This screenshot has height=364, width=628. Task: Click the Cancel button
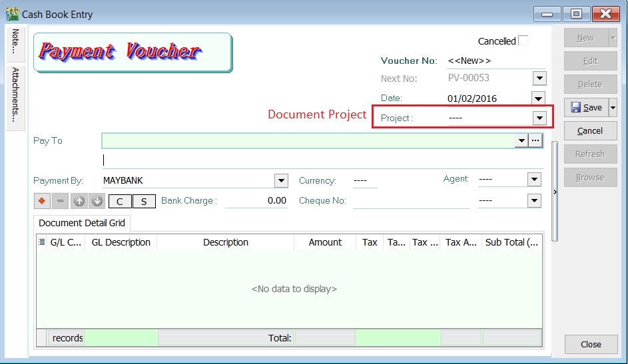click(x=590, y=130)
